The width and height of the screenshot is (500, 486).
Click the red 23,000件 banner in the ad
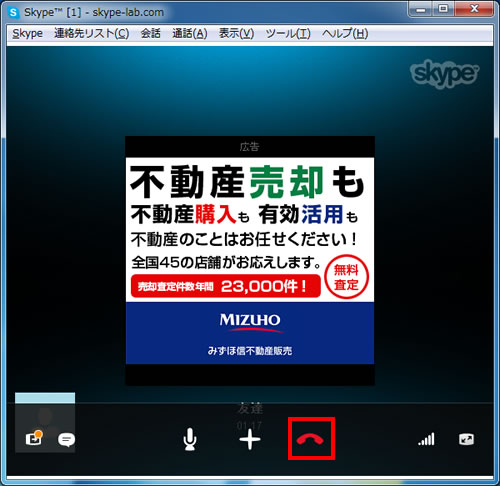coord(226,286)
